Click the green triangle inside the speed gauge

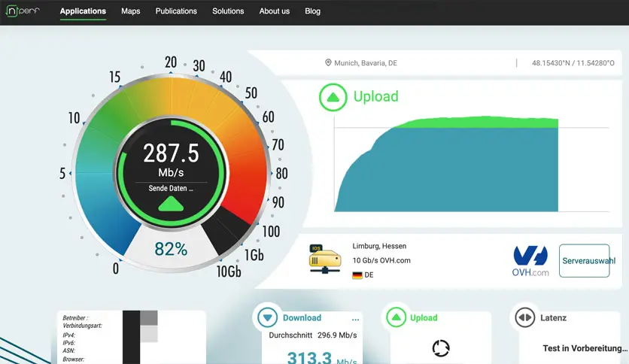[171, 204]
